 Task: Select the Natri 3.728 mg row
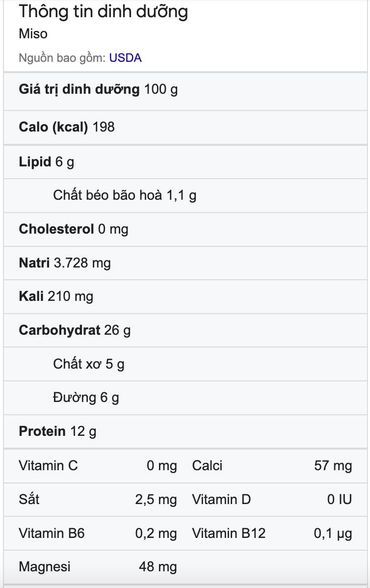point(186,263)
